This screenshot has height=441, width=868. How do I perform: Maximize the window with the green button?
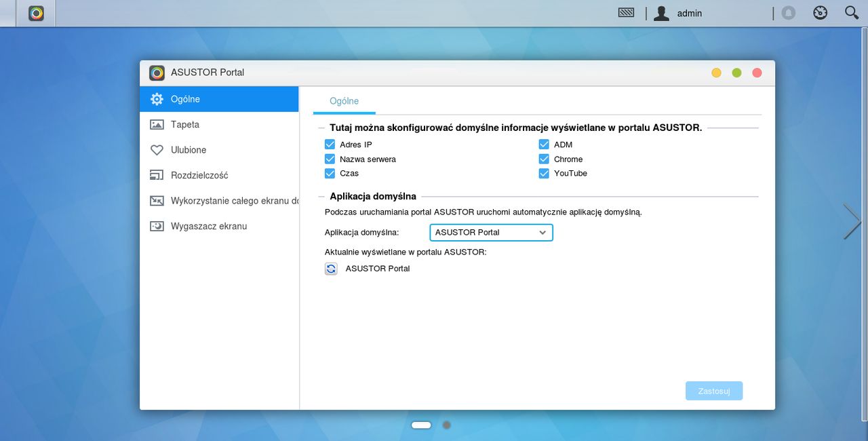(736, 73)
